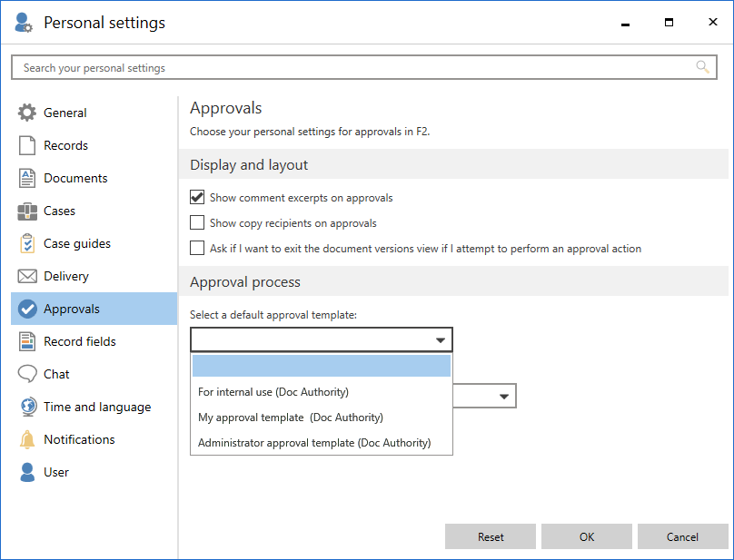This screenshot has width=734, height=560.
Task: Collapse the default approval template dropdown
Action: click(x=440, y=340)
